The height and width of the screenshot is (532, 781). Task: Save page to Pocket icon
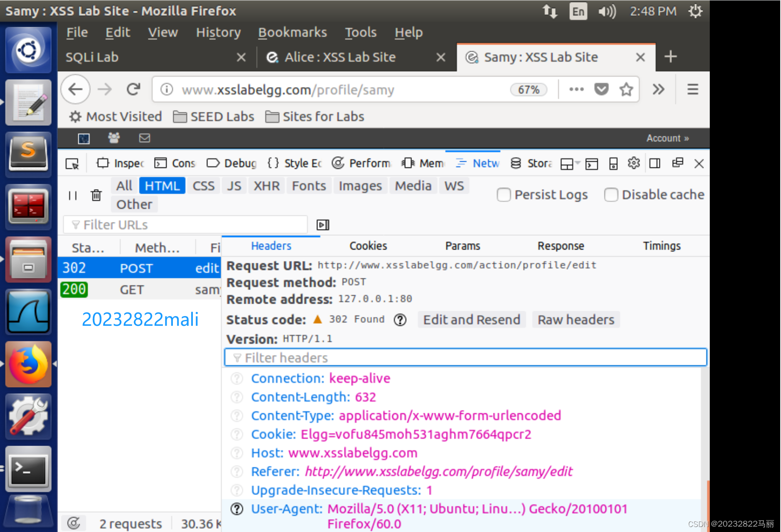pos(601,90)
